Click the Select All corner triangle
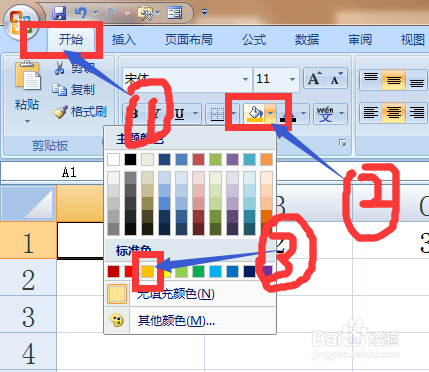The width and height of the screenshot is (429, 372). (x=29, y=203)
